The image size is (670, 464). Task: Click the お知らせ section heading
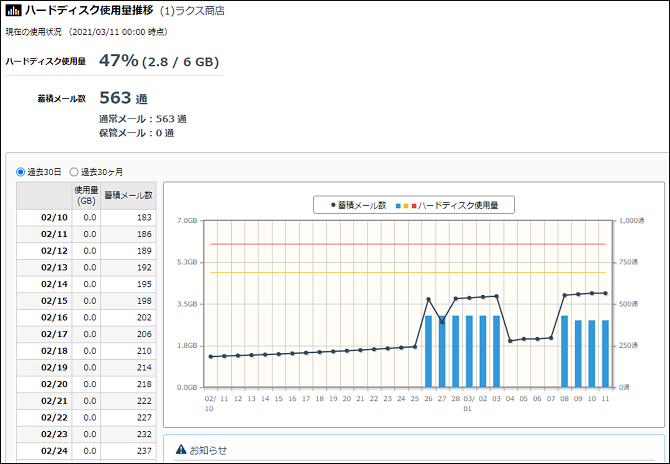208,450
